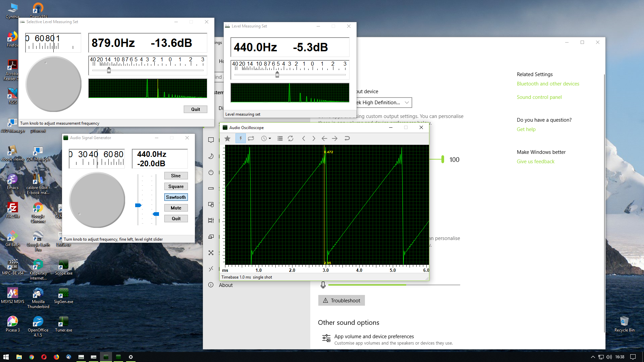This screenshot has height=362, width=644.
Task: Quit the Audio Signal Generator
Action: coord(176,219)
